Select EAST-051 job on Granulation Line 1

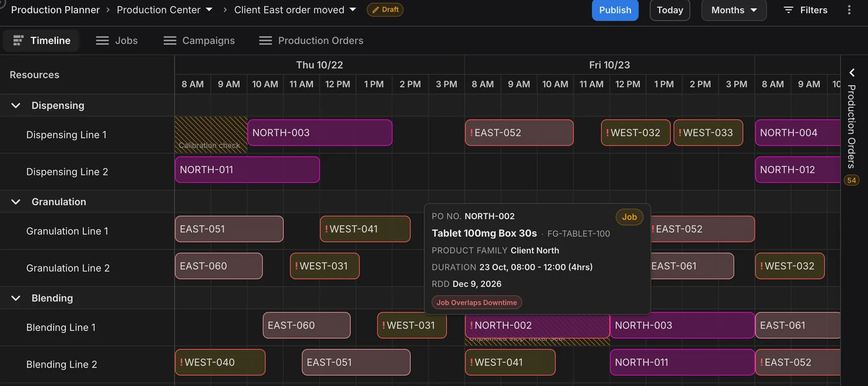click(229, 229)
